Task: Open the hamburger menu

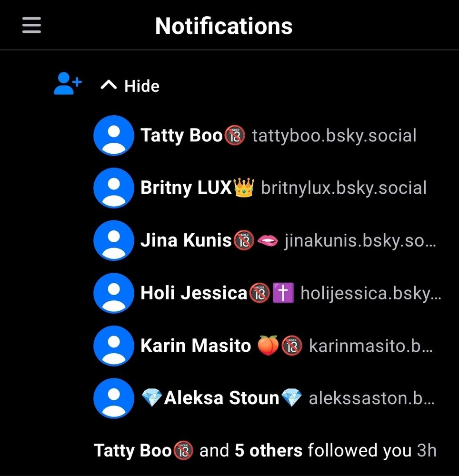Action: tap(31, 25)
